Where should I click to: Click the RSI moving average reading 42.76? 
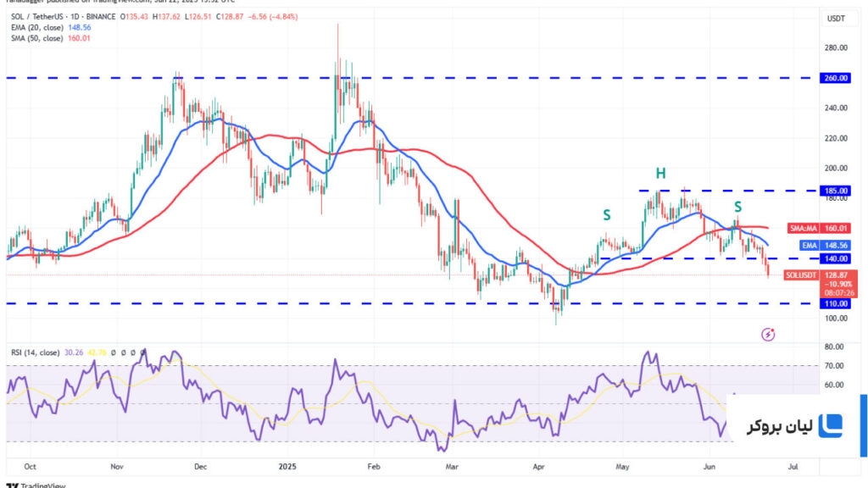pyautogui.click(x=97, y=352)
